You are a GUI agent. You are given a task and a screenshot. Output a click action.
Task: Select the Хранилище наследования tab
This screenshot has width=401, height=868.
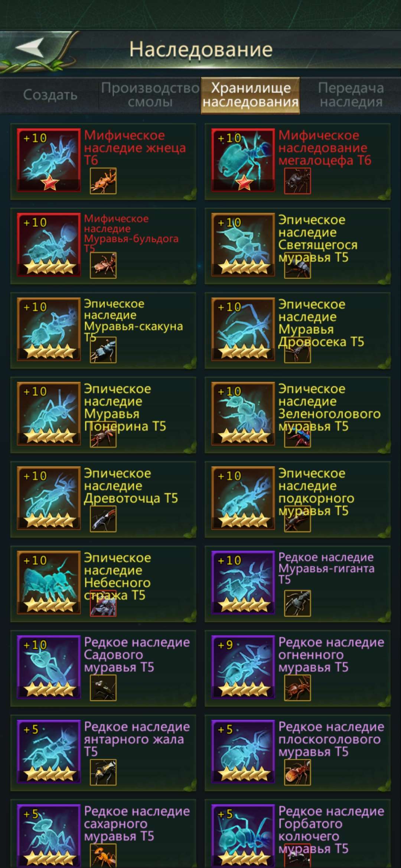[x=251, y=95]
